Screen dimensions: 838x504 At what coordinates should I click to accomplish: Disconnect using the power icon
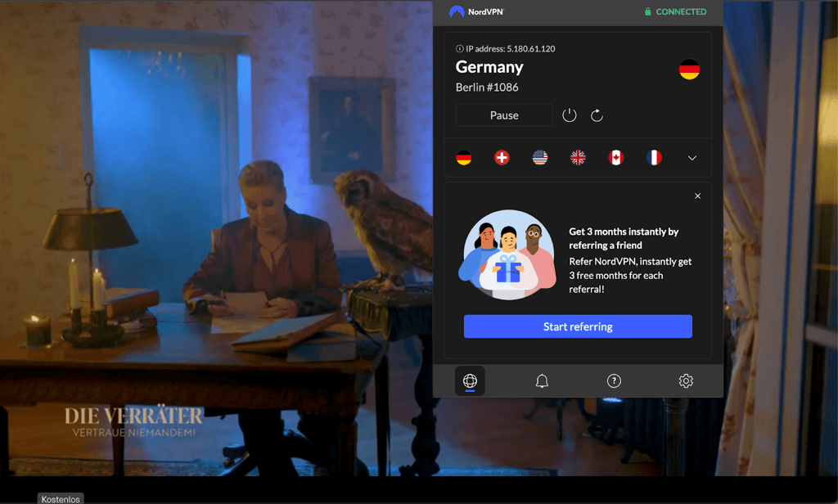point(570,115)
